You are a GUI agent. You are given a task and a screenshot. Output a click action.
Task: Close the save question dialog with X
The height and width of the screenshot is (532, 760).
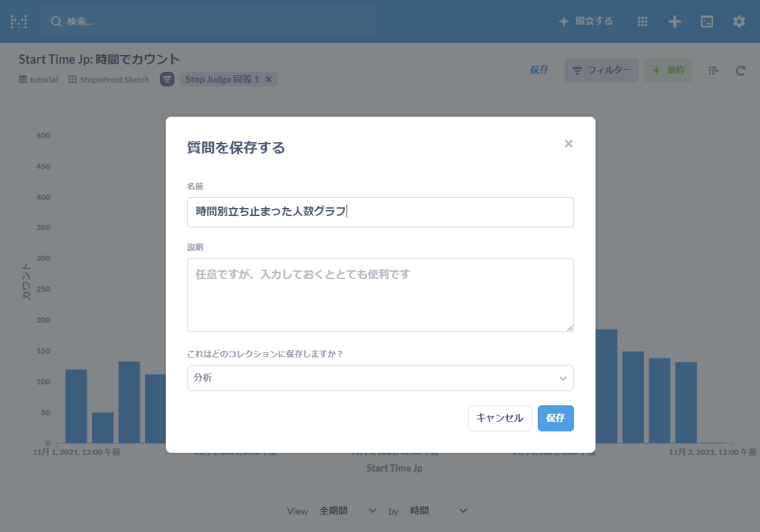pyautogui.click(x=569, y=144)
